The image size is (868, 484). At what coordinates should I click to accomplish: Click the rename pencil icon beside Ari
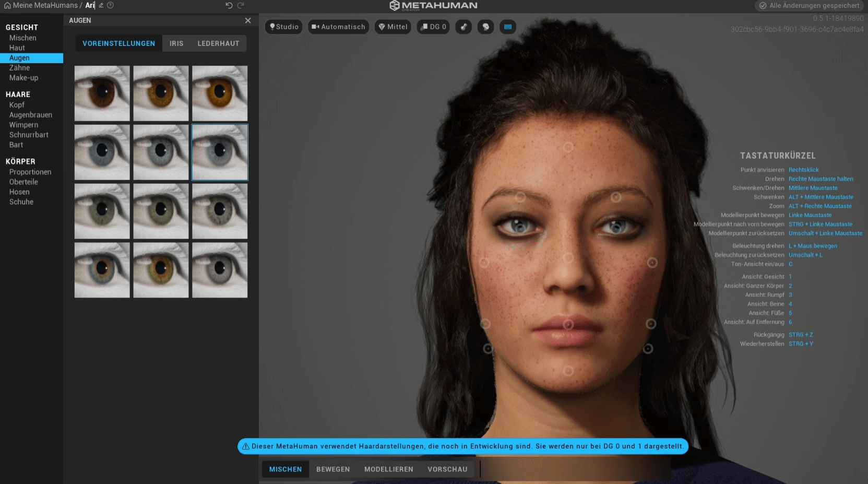click(x=101, y=5)
